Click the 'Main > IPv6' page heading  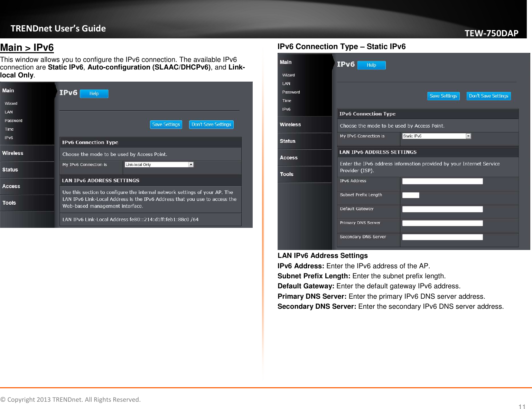[27, 47]
